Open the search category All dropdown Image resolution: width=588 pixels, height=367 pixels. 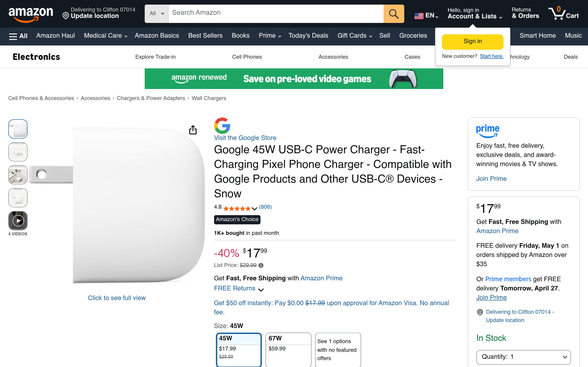coord(156,14)
